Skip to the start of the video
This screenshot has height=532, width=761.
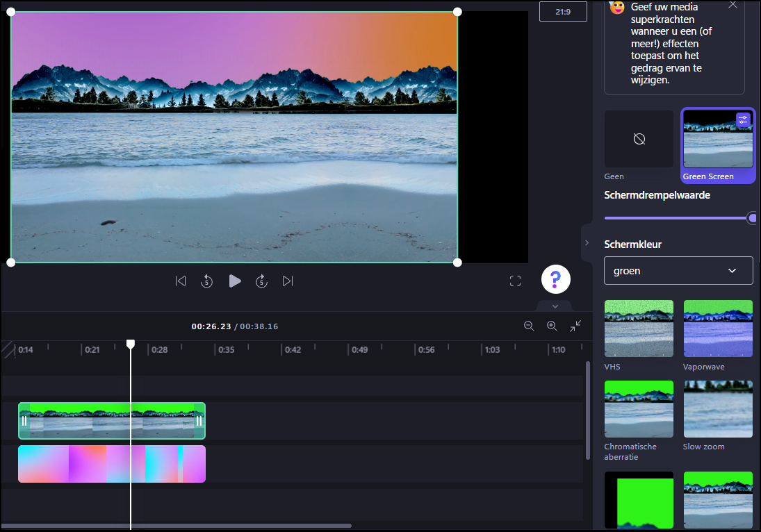pyautogui.click(x=181, y=281)
